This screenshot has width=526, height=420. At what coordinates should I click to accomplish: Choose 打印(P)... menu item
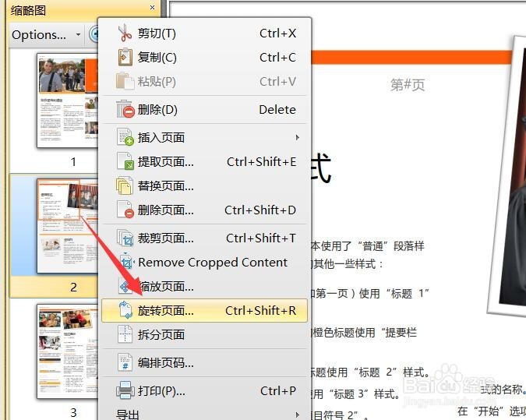click(205, 391)
